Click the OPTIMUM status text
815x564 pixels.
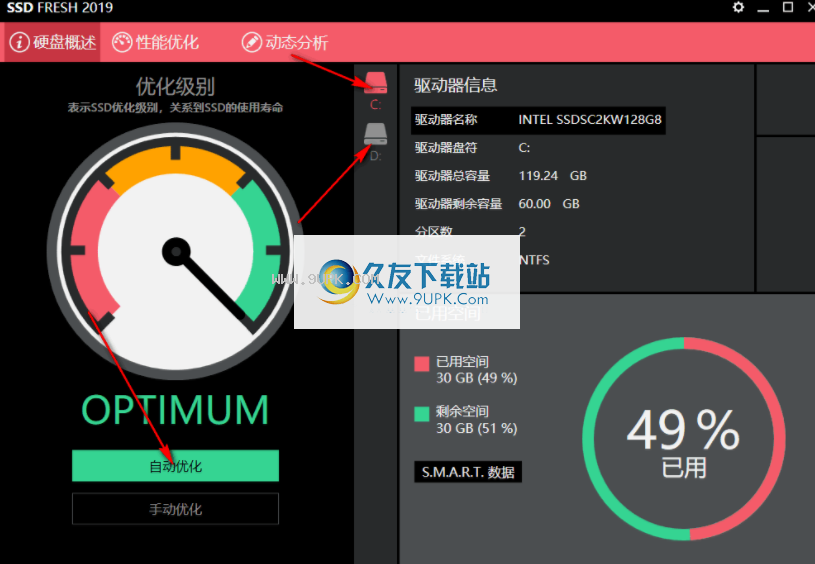pyautogui.click(x=175, y=410)
